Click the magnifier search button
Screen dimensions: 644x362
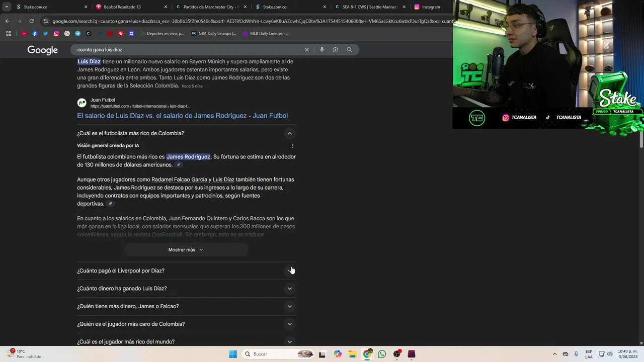pos(349,50)
